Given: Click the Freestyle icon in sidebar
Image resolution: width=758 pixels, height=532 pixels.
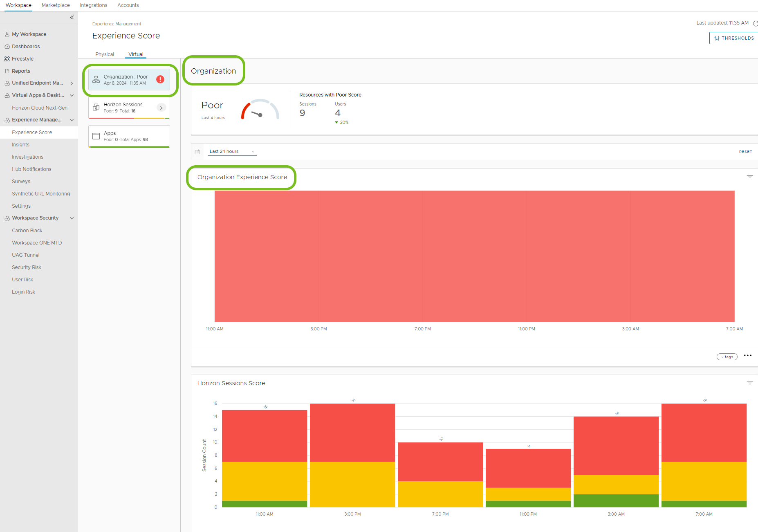Looking at the screenshot, I should pyautogui.click(x=7, y=59).
